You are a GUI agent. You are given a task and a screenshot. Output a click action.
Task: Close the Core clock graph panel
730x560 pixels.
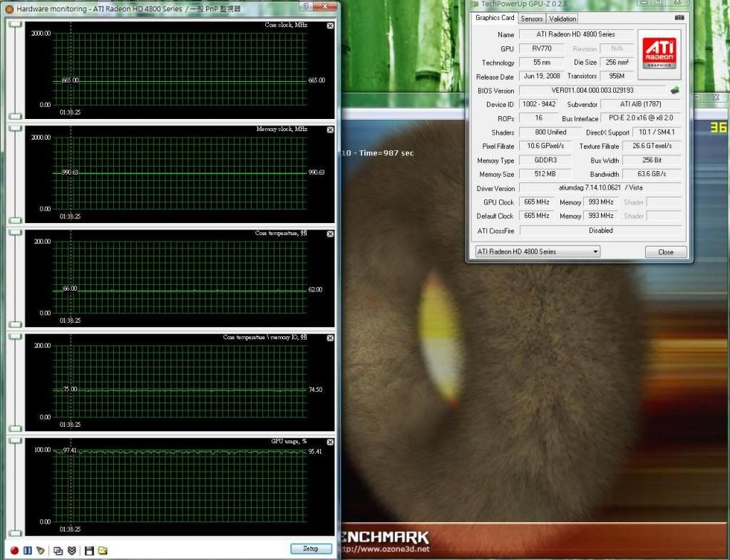pyautogui.click(x=330, y=26)
